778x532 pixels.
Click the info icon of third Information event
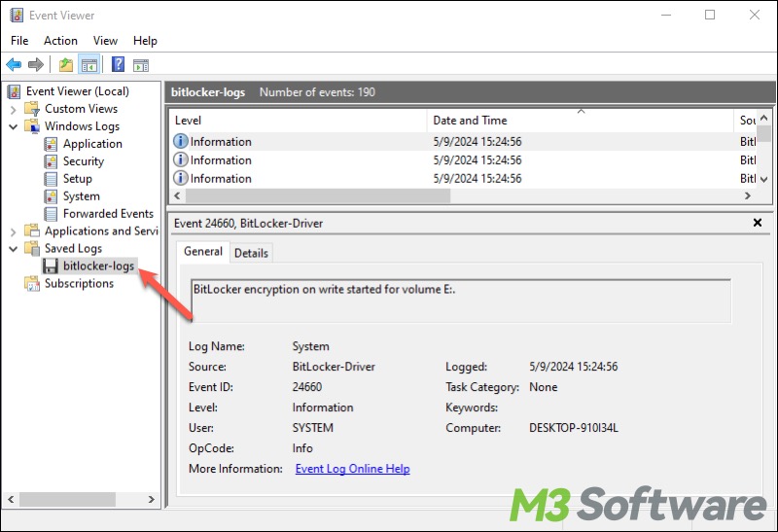(x=181, y=178)
